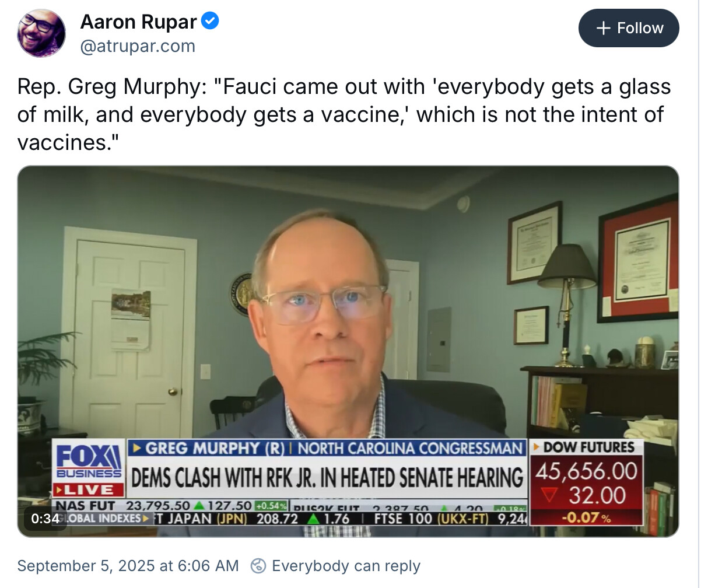Click the blue verified badge
Viewport: 708px width, 588px height.
point(210,22)
